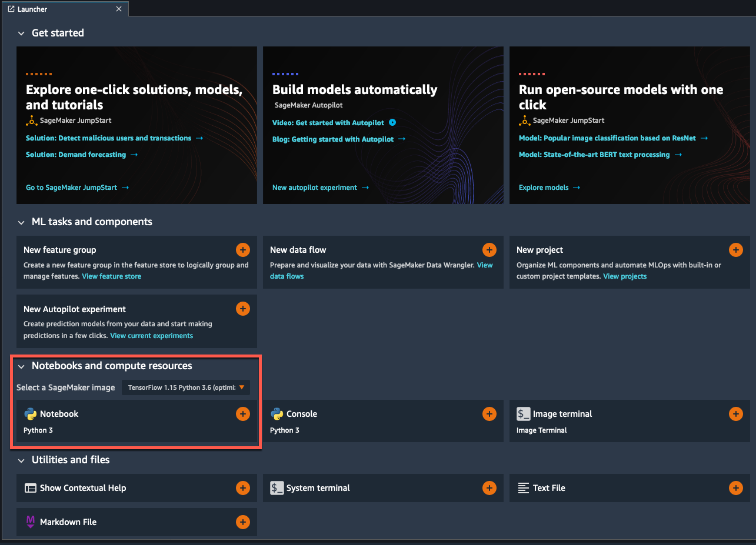Click play icon beside Autopilot video link
Screen dimensions: 756x545
(x=393, y=123)
